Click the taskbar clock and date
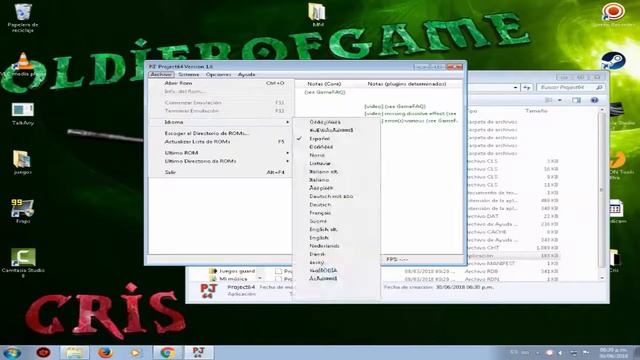 pos(613,353)
